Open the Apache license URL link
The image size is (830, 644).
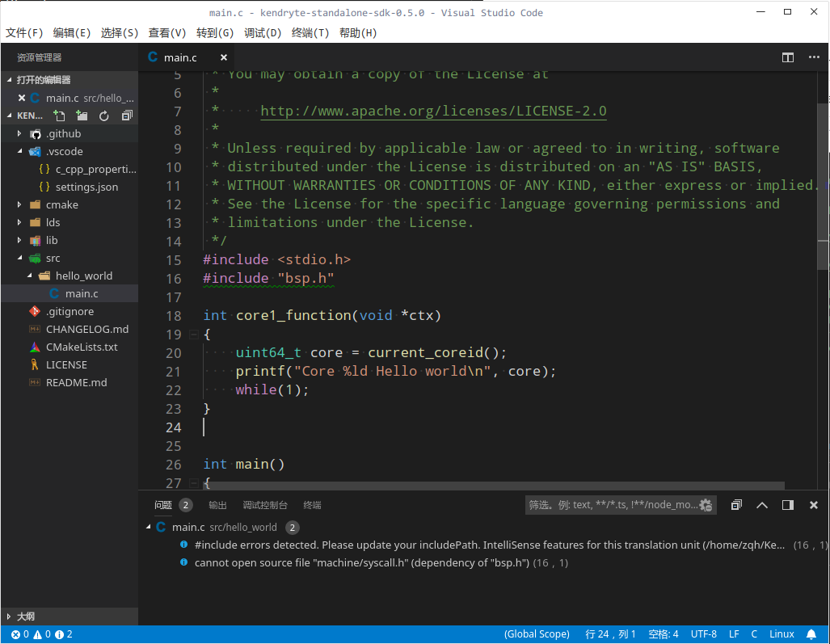point(433,111)
